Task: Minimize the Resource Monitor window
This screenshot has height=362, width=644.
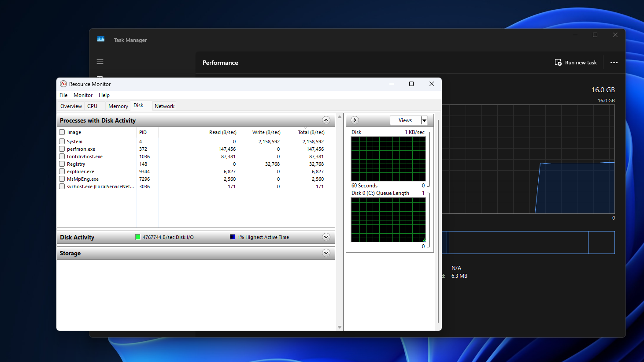Action: coord(392,84)
